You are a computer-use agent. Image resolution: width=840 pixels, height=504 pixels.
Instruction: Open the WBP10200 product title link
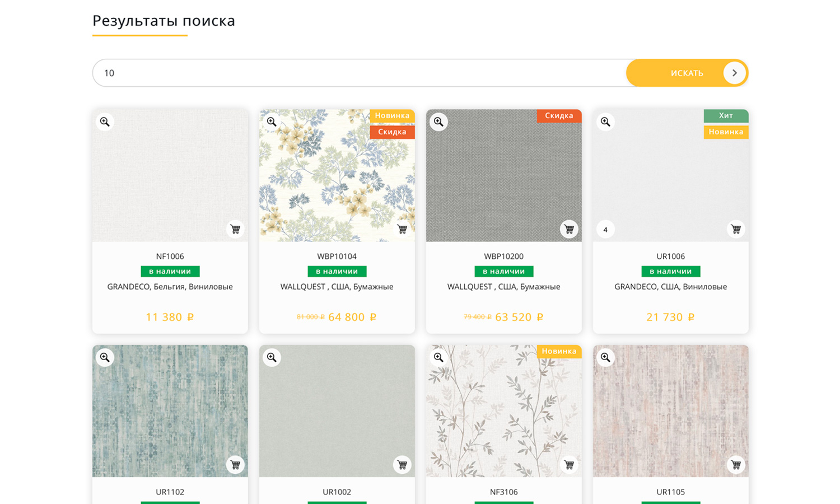[503, 256]
